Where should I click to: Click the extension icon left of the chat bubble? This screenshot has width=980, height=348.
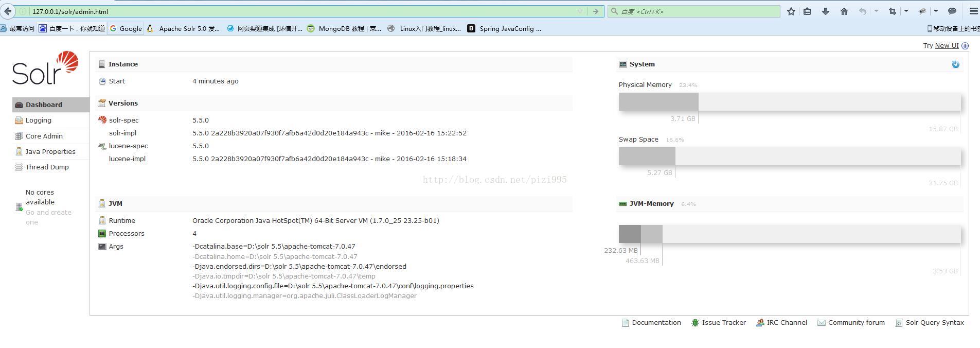(x=922, y=11)
